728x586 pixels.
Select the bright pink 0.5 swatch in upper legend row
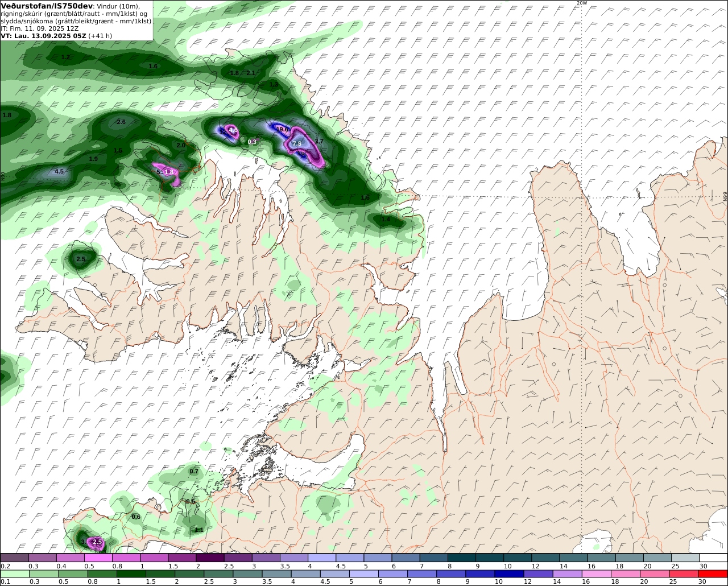click(x=98, y=558)
